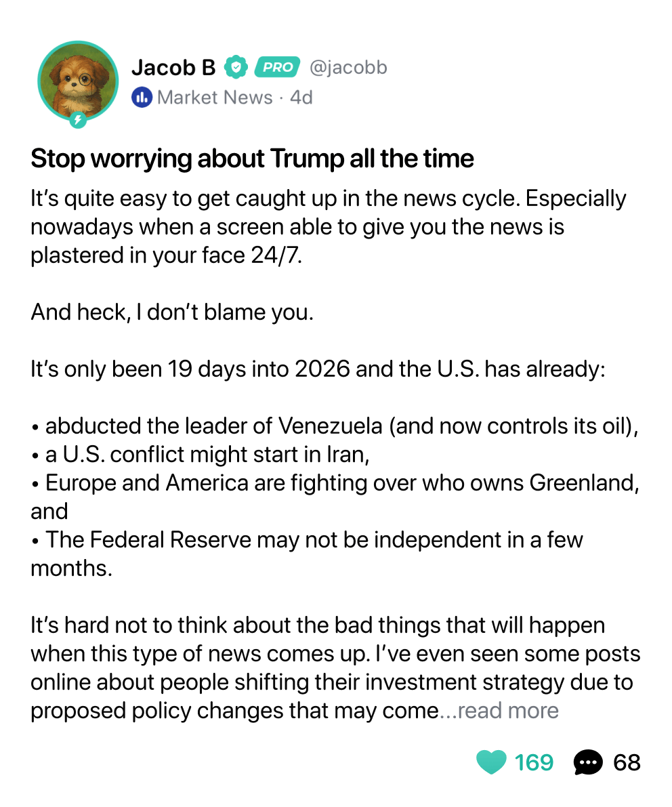Click the 4d timestamp
672x807 pixels.
[x=301, y=98]
